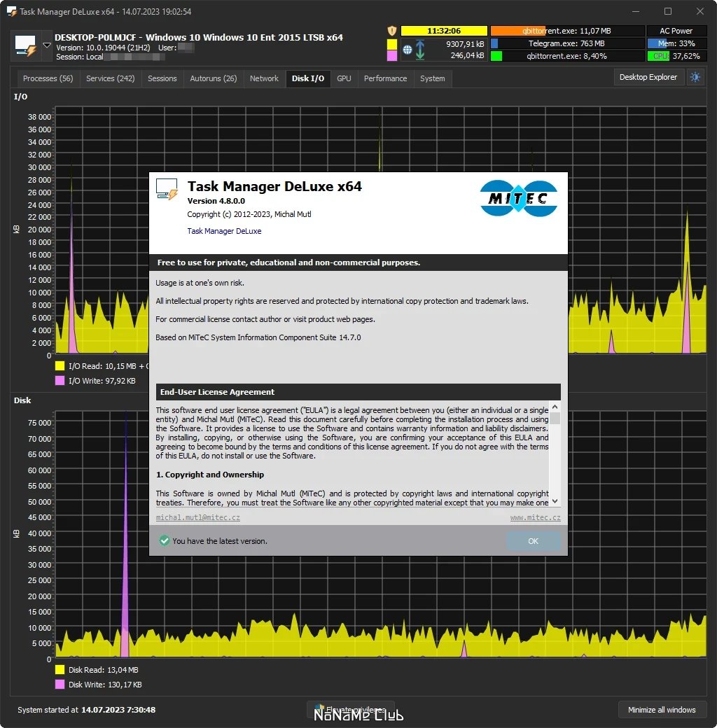This screenshot has width=717, height=728.
Task: Go to the Autoruns (26) tab
Action: coord(213,78)
